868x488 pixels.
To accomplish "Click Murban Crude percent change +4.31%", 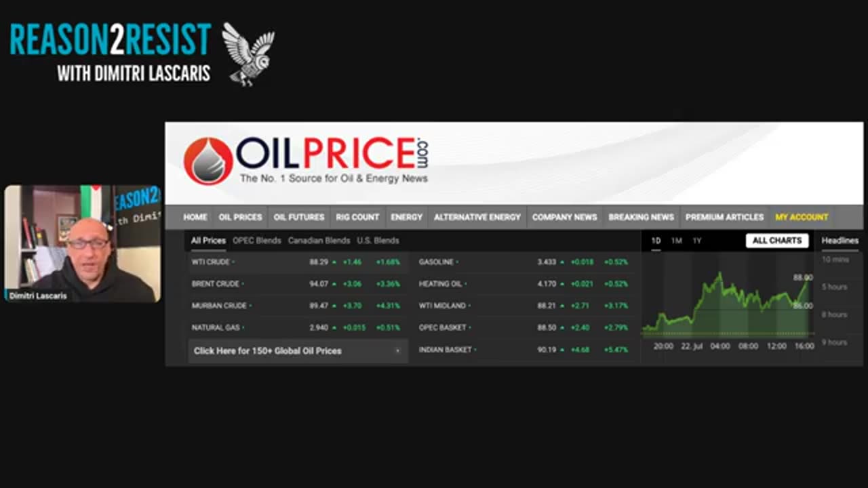I will coord(388,306).
